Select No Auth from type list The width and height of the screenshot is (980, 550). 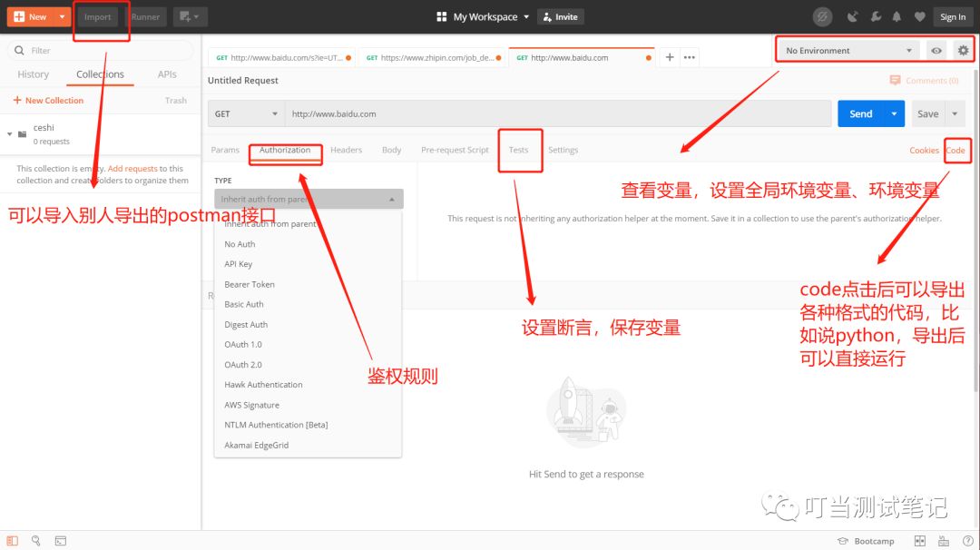[x=240, y=244]
